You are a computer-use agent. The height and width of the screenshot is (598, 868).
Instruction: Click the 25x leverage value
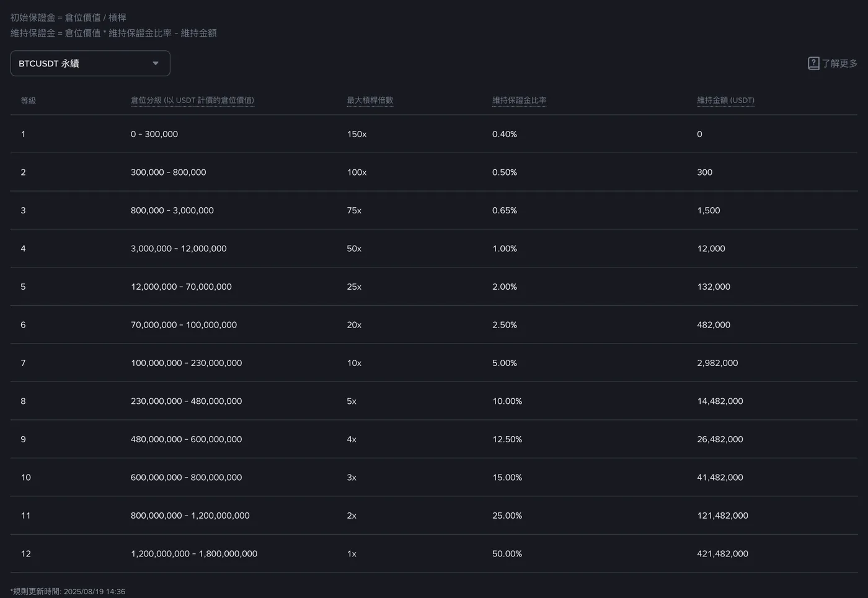click(354, 287)
